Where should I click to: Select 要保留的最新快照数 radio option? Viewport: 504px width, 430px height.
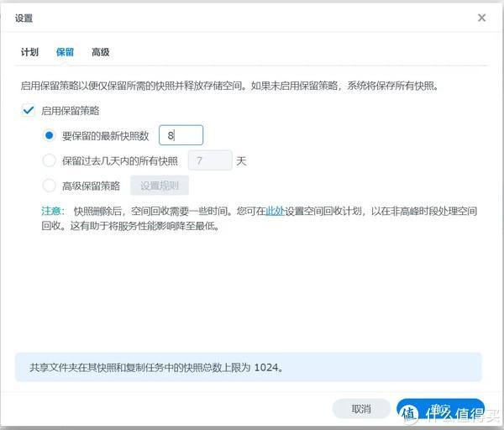coord(50,135)
